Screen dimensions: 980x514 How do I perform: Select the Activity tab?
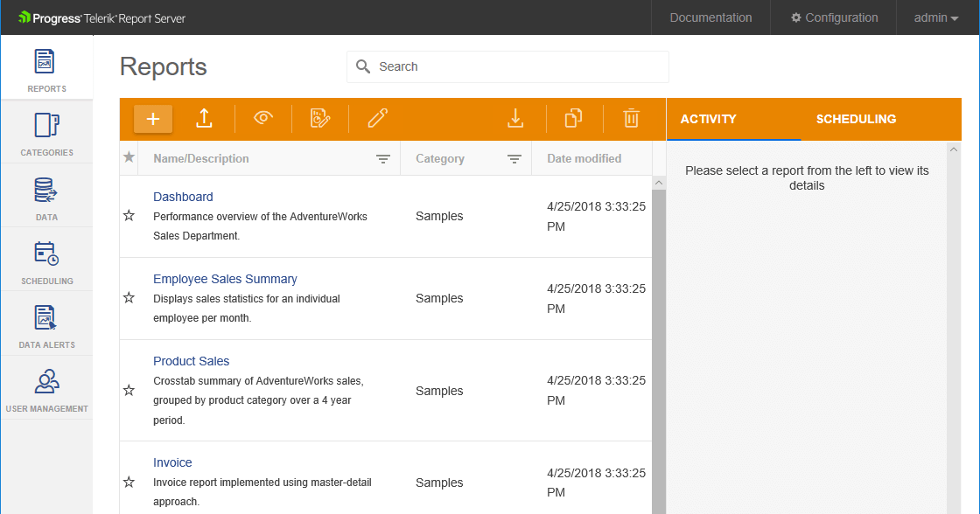(x=708, y=119)
